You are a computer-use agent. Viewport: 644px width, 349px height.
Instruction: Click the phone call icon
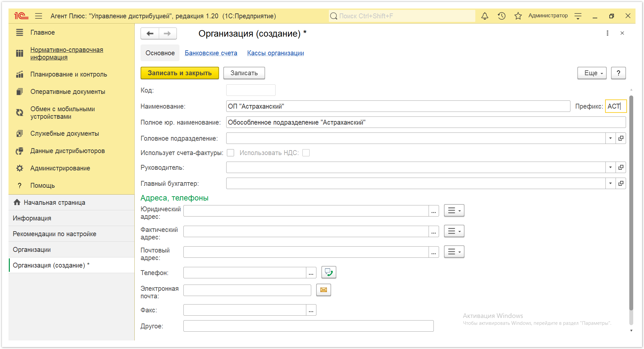329,272
